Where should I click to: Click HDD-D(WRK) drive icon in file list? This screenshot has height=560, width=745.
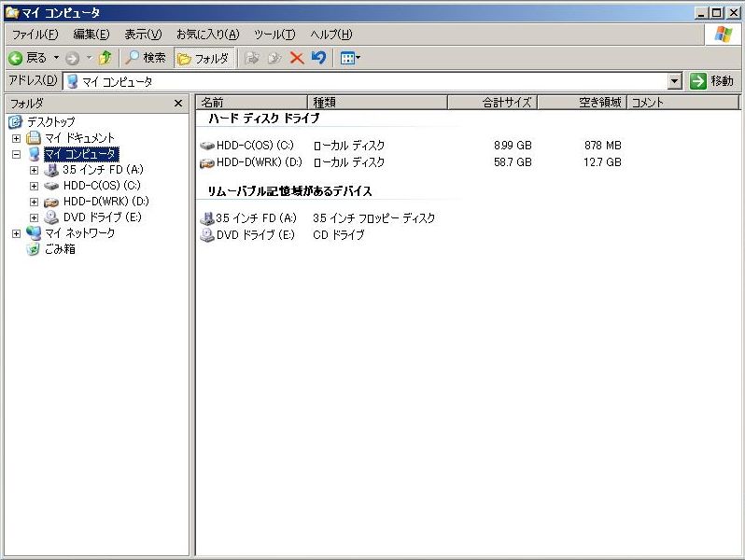point(207,163)
